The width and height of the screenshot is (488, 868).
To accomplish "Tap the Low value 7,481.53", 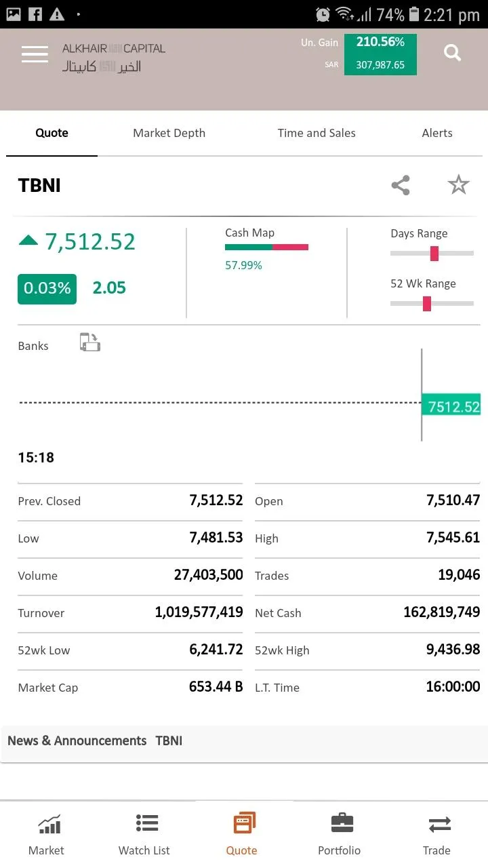I will click(x=216, y=538).
